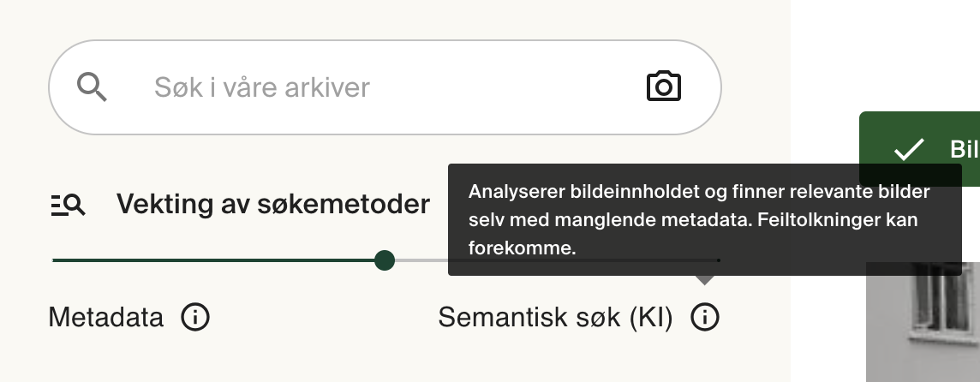Screen dimensions: 980x382
Task: Click the magnifying glass search icon
Action: pos(92,87)
